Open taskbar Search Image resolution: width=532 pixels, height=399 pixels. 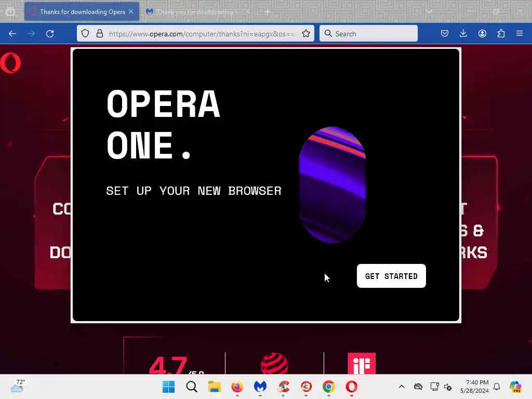[x=191, y=387]
